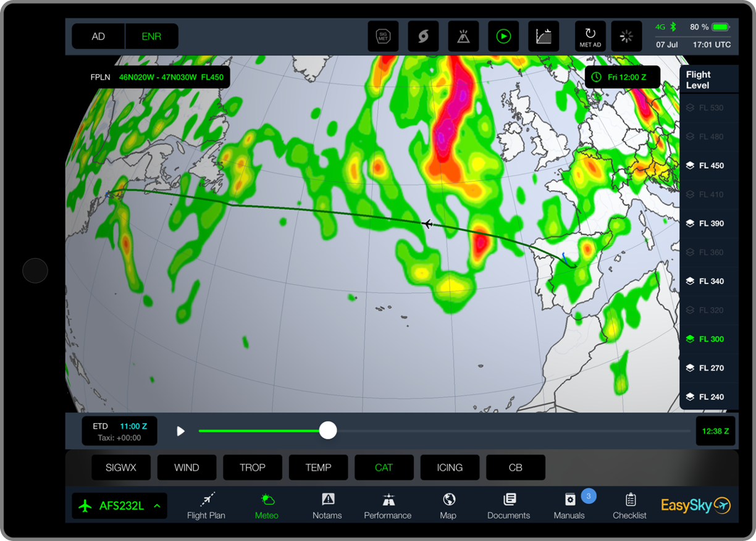Click the timeline slider handle
Screen dimensions: 756x541
pyautogui.click(x=328, y=430)
